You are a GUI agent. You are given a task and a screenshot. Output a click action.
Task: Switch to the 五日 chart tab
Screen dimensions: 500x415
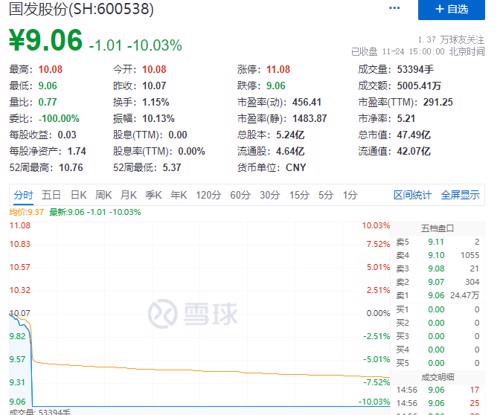point(51,195)
